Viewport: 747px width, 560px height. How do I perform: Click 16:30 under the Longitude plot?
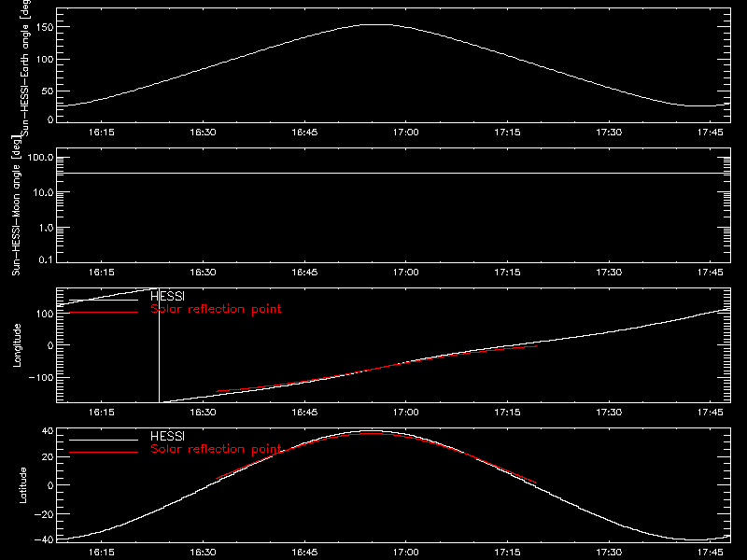(x=203, y=412)
